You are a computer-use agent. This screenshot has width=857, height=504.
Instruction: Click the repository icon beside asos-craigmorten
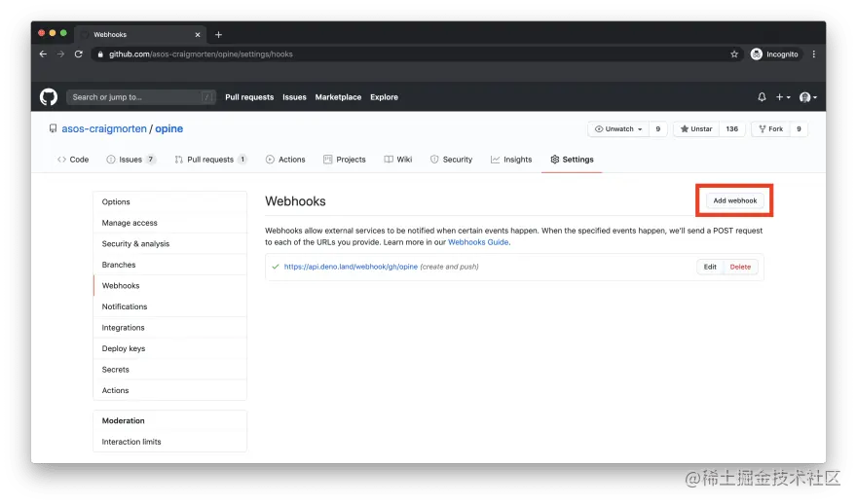53,128
